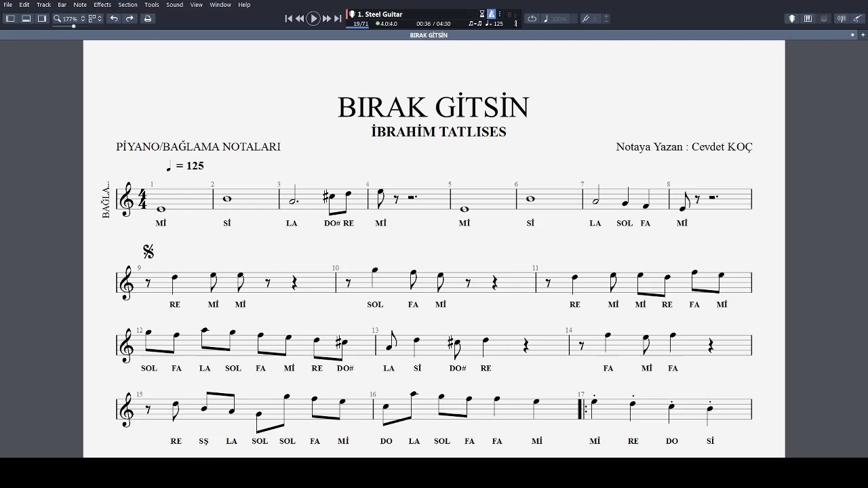The width and height of the screenshot is (868, 488).
Task: Adjust the zoom slider under the percentage
Action: 73,26
